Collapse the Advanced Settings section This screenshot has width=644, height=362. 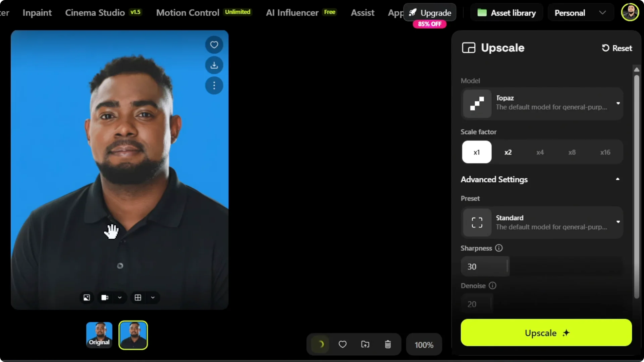(618, 179)
